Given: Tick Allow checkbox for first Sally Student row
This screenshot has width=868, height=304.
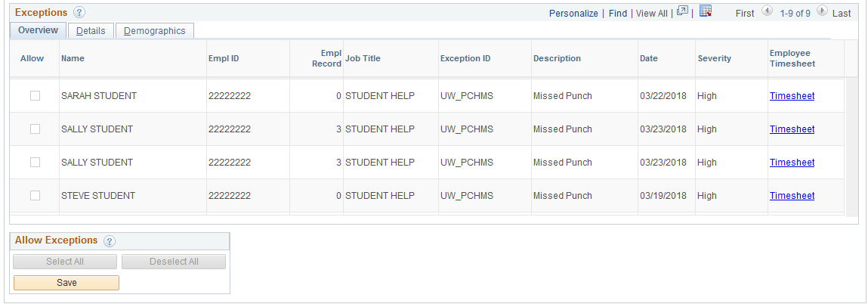Looking at the screenshot, I should tap(35, 129).
